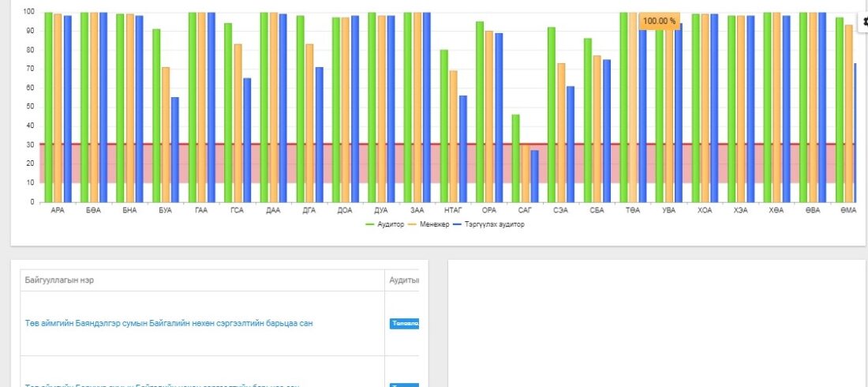868x387 pixels.
Task: Select the green Аудитор bar for САГ
Action: 515,158
